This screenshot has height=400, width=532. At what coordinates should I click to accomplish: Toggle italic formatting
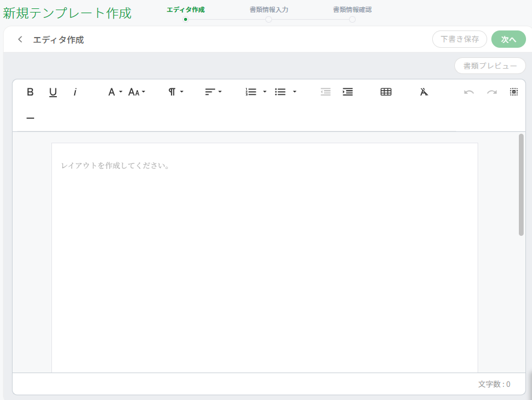pyautogui.click(x=75, y=92)
